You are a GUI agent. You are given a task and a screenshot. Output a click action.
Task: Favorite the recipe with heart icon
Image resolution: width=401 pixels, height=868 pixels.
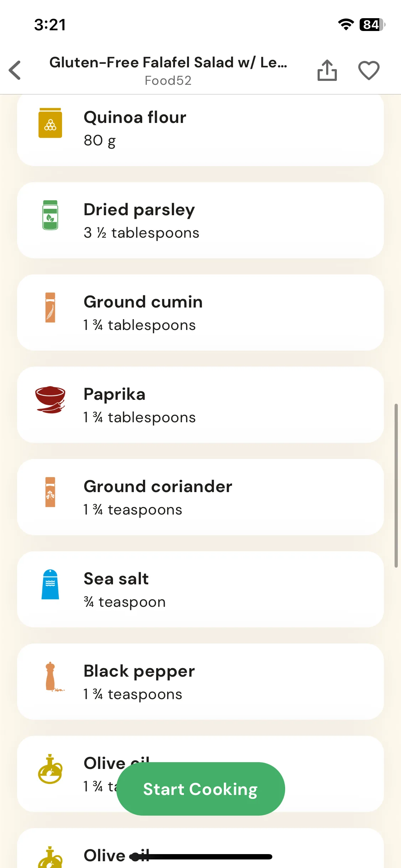click(369, 70)
